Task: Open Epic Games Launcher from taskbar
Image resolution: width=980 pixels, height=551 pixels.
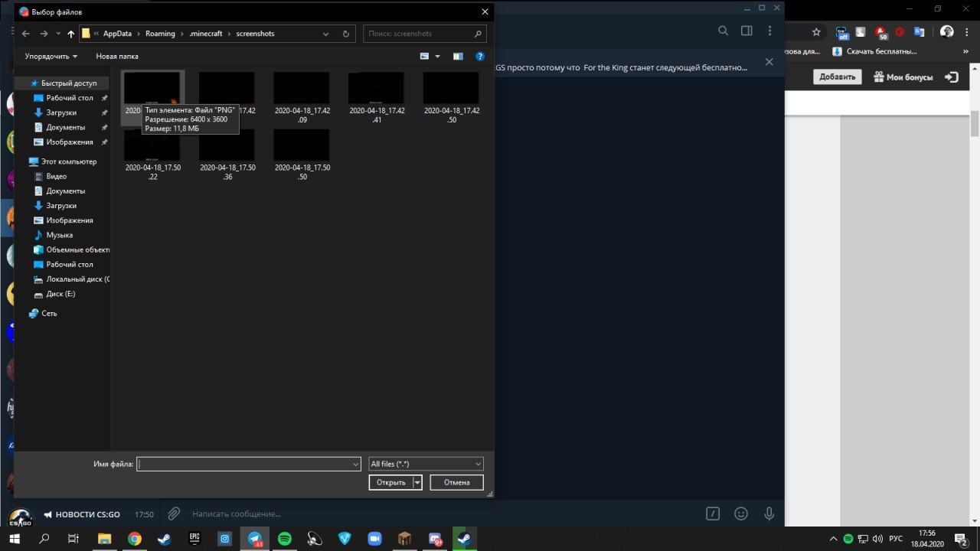Action: [194, 539]
